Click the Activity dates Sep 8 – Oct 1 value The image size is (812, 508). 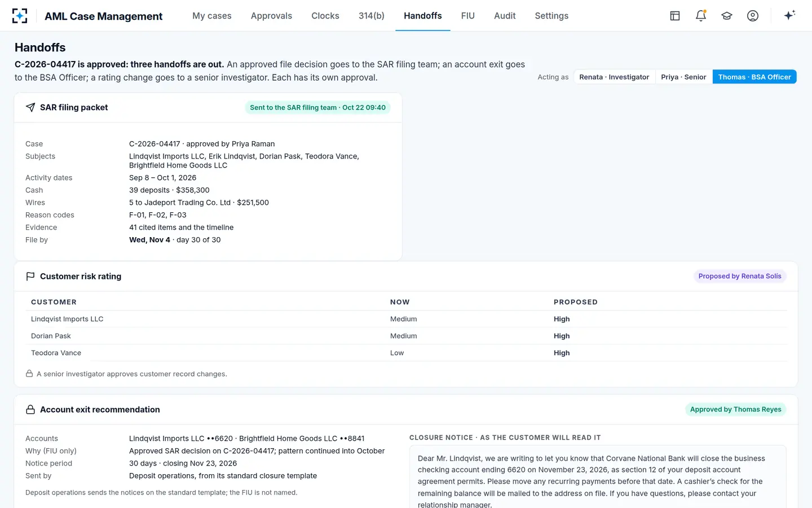[x=163, y=178]
